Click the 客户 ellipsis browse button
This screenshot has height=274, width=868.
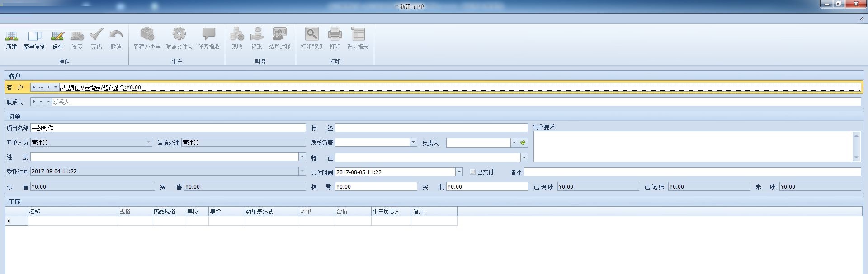click(x=41, y=87)
